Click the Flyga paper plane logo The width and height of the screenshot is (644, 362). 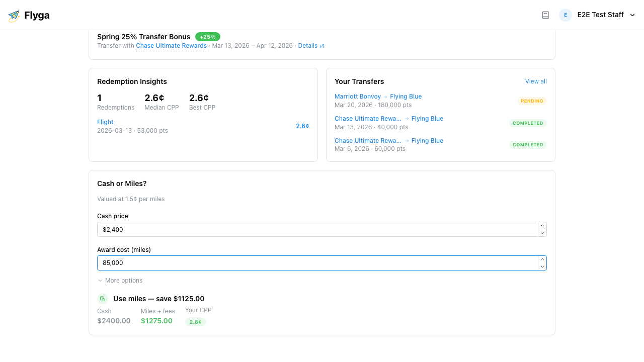point(14,16)
